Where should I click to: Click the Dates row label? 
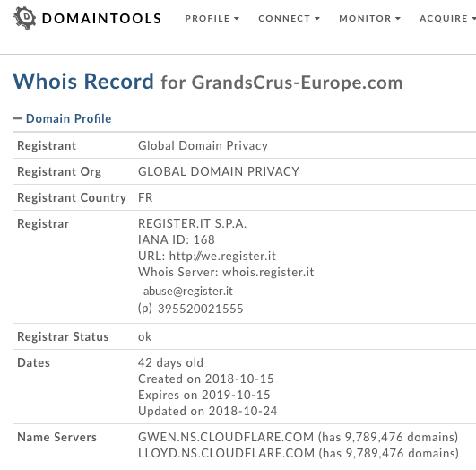point(33,362)
